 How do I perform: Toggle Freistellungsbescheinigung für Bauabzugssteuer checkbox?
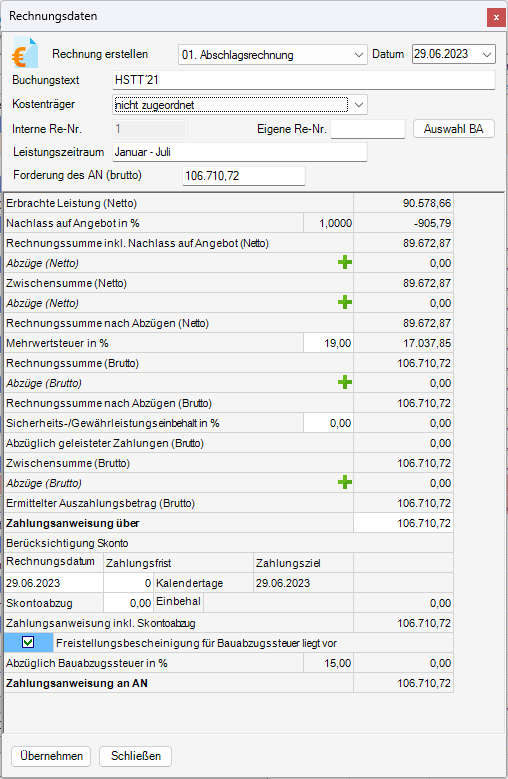(28, 642)
